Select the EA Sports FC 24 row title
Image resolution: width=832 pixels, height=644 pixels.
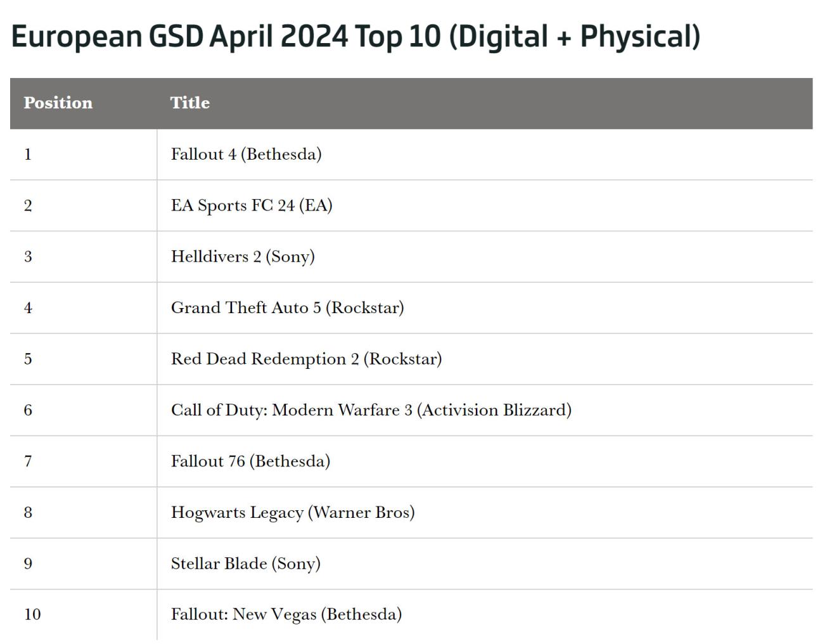252,205
